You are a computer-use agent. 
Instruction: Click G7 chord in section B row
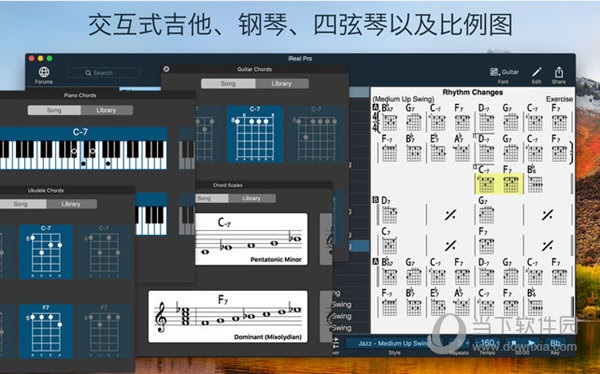click(x=486, y=211)
